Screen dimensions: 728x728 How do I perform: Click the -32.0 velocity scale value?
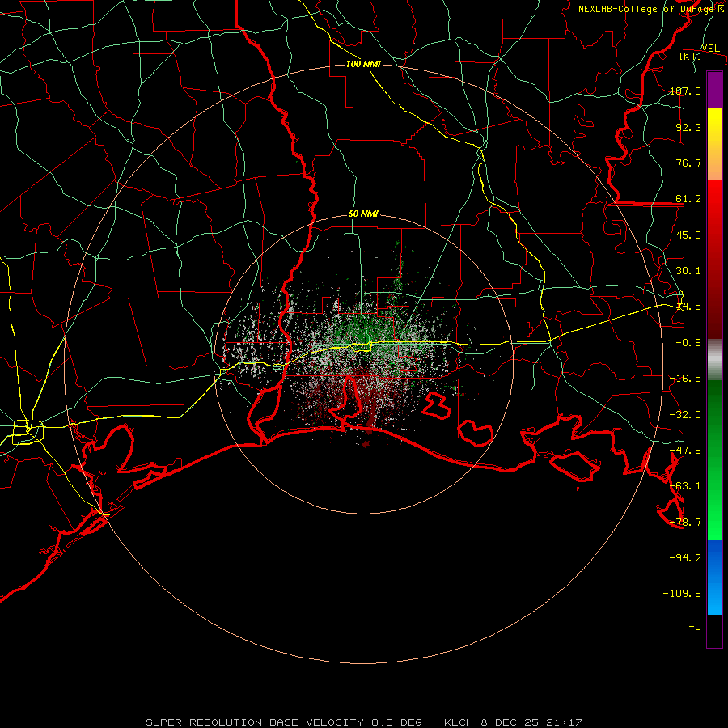[x=685, y=415]
